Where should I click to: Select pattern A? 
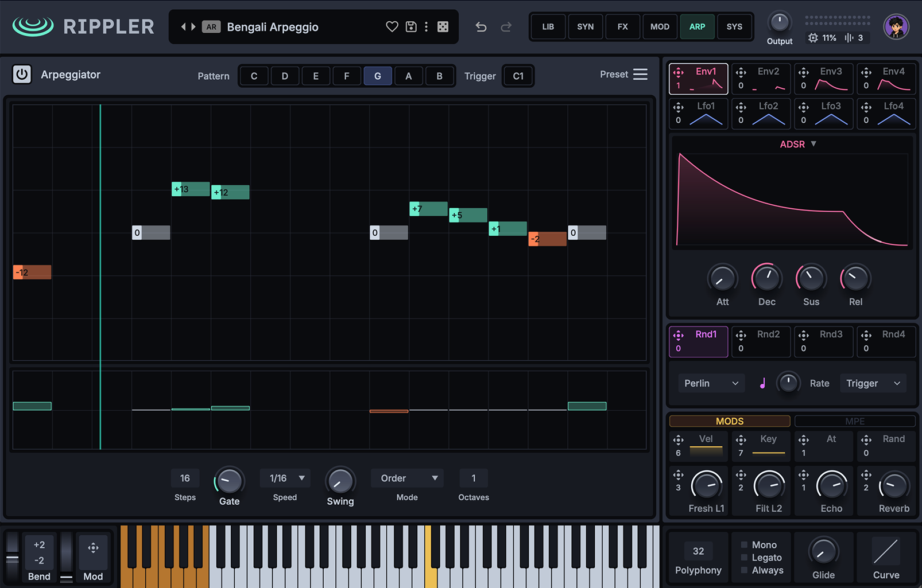coord(408,76)
